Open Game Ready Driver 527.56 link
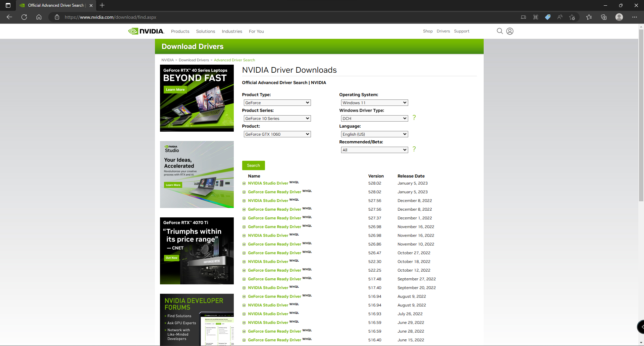 tap(274, 209)
